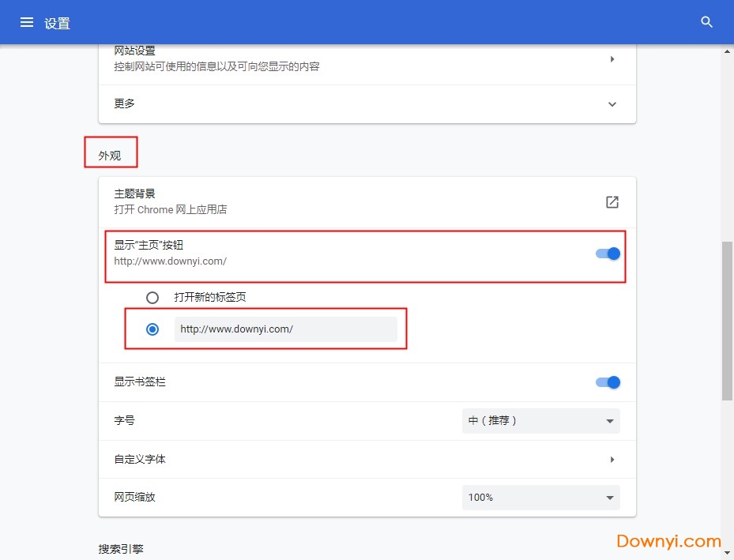Click the 网站设置 right arrow
The image size is (734, 560).
click(612, 59)
